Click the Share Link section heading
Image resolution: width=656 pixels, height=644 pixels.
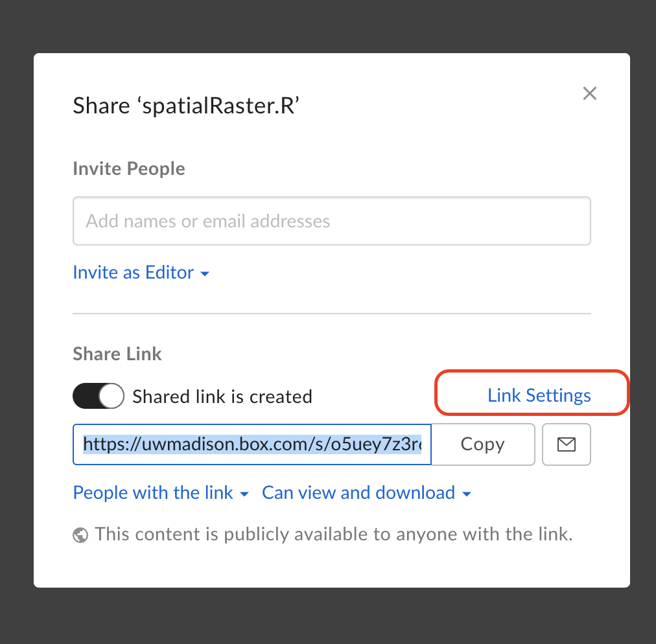[117, 354]
